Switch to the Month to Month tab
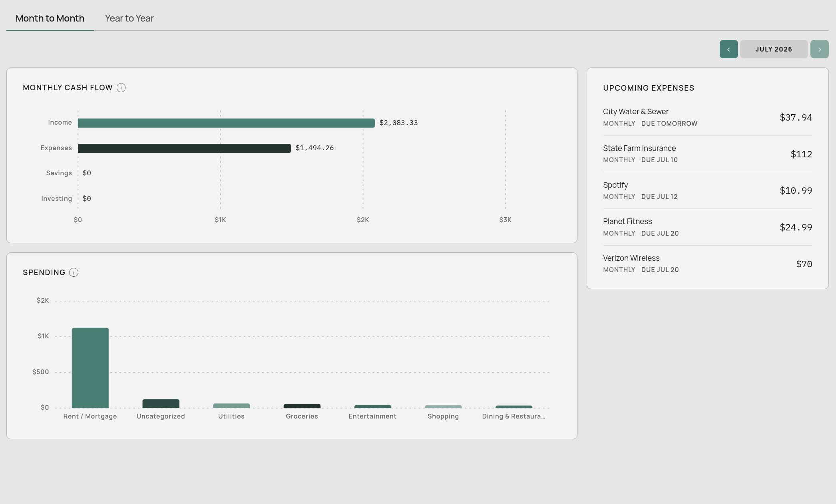Viewport: 836px width, 504px height. [50, 18]
